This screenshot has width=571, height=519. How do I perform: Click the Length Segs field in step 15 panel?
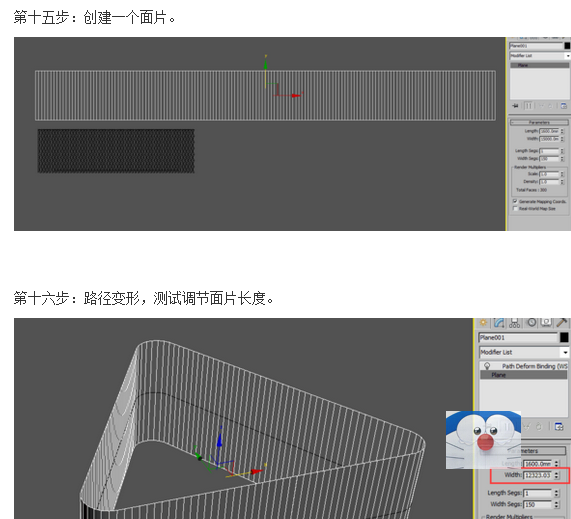(549, 151)
